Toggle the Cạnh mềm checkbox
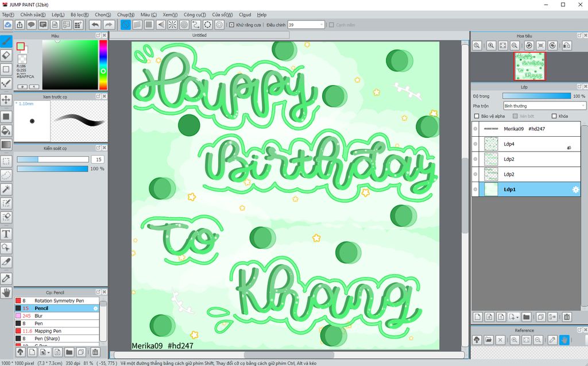Screen dimensions: 588x366 331,25
